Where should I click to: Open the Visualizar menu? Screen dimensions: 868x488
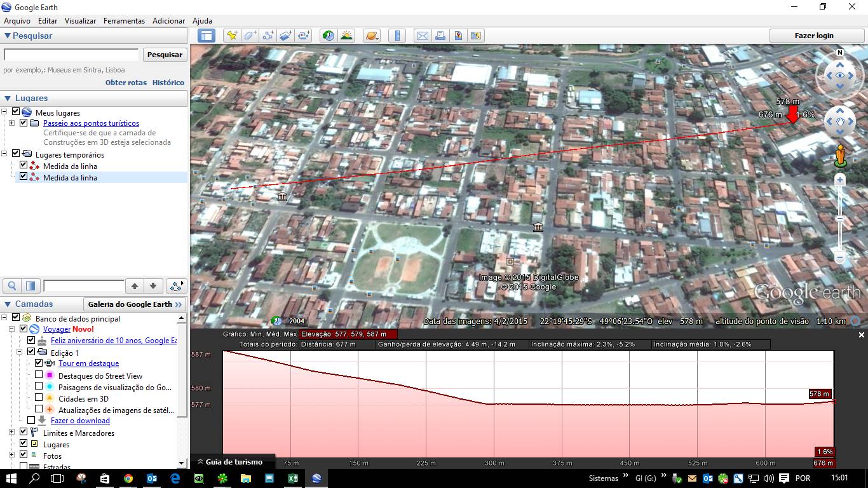coord(80,21)
